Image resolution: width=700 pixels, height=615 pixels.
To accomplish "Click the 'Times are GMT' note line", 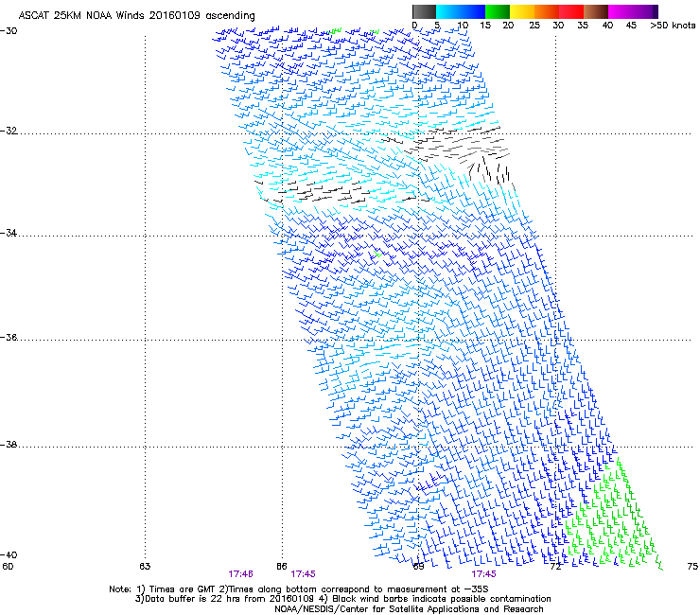I will (x=299, y=589).
